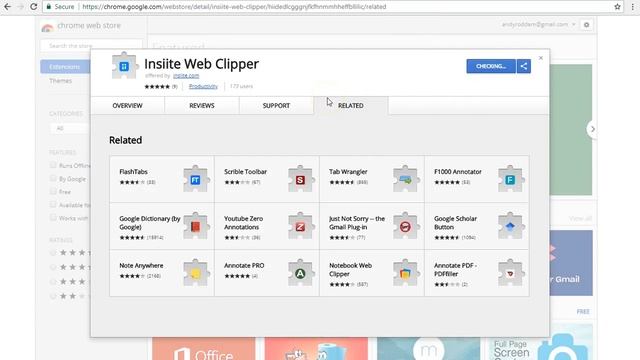Image resolution: width=640 pixels, height=360 pixels.
Task: Click the Checking install button
Action: (x=491, y=66)
